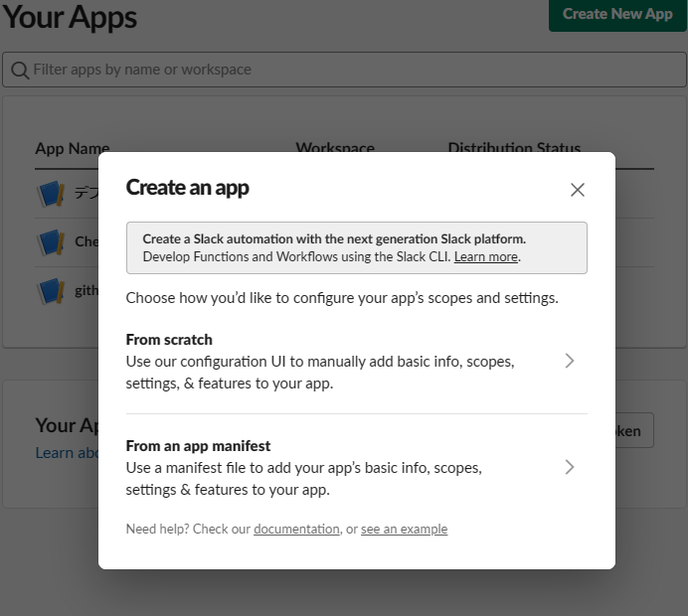
Task: Open the Learn more link
Action: [x=486, y=256]
